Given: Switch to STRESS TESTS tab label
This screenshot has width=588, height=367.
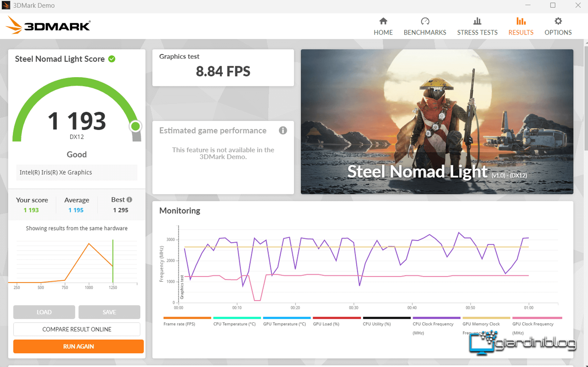Looking at the screenshot, I should (477, 32).
